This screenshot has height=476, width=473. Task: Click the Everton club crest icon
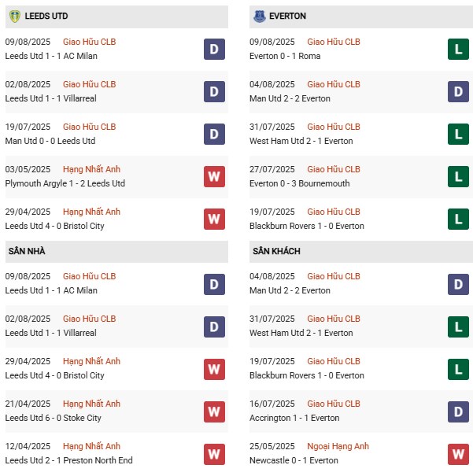(260, 16)
